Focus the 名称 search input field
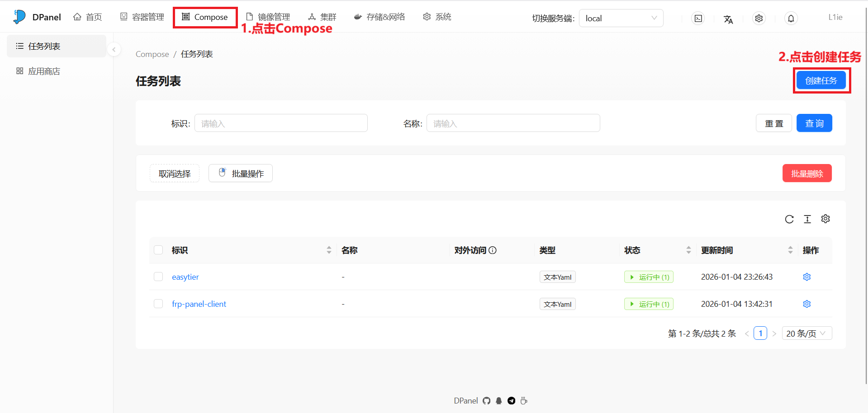 click(x=513, y=123)
